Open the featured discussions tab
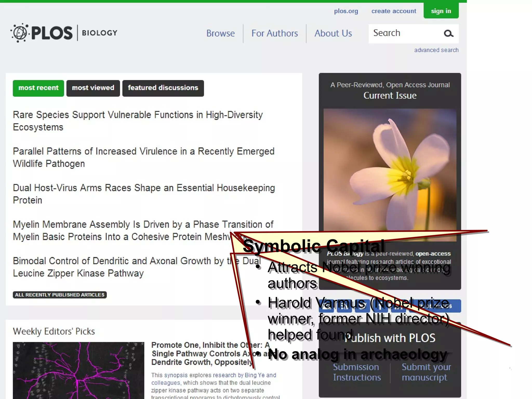Viewport: 532px width, 399px height. 163,88
